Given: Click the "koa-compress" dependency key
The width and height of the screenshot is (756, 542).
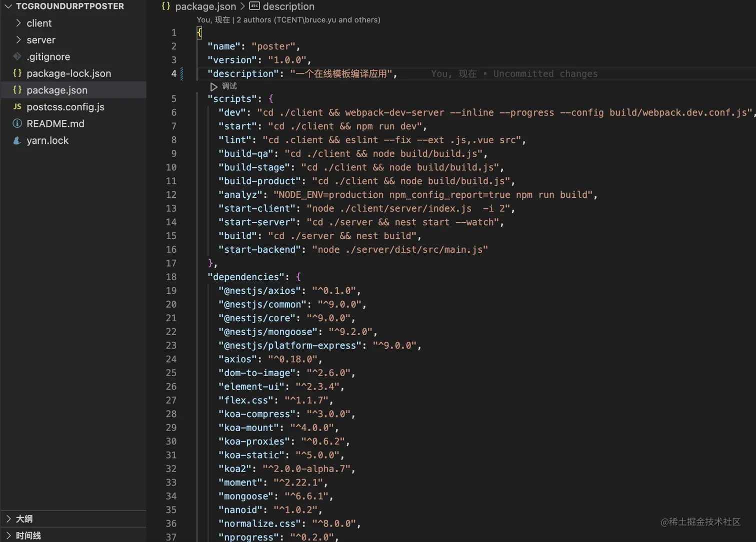Looking at the screenshot, I should [257, 414].
